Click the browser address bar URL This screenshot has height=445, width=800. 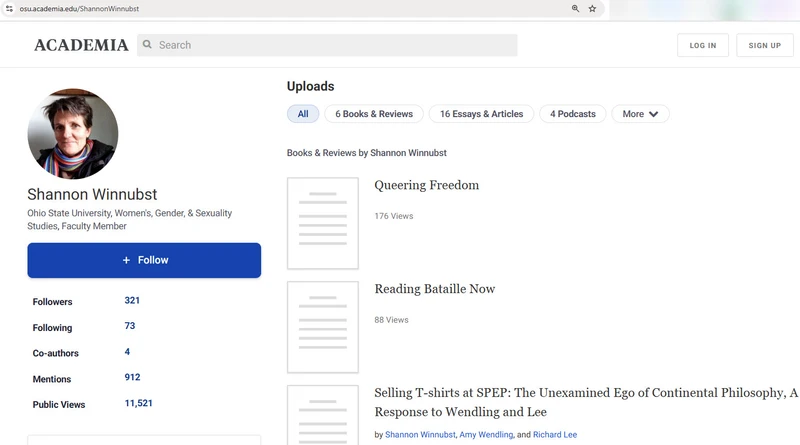coord(79,9)
